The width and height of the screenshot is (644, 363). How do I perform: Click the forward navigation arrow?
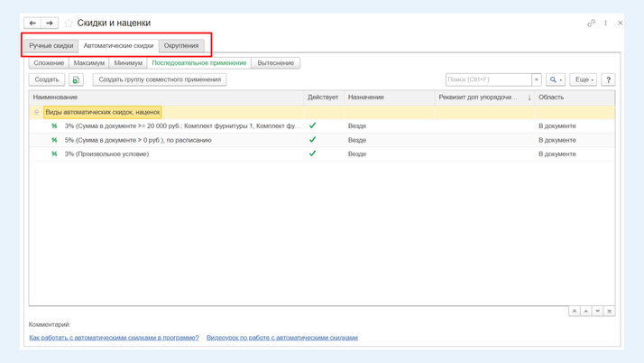click(50, 23)
